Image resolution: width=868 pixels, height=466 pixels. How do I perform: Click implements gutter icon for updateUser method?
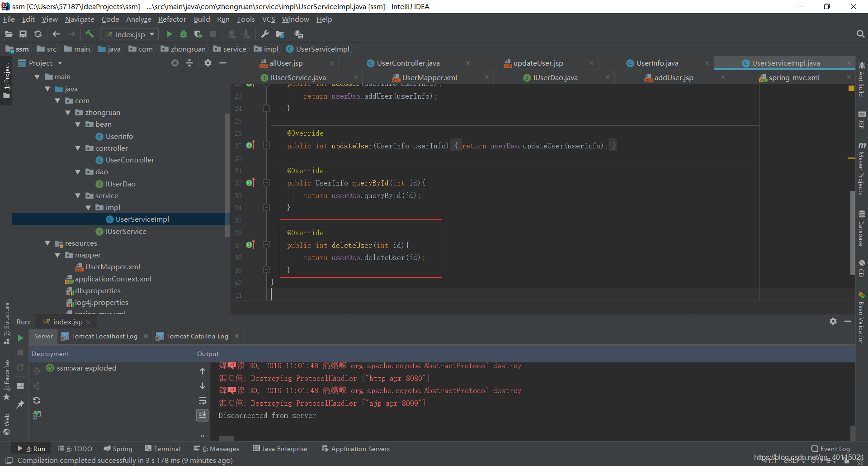tap(250, 145)
